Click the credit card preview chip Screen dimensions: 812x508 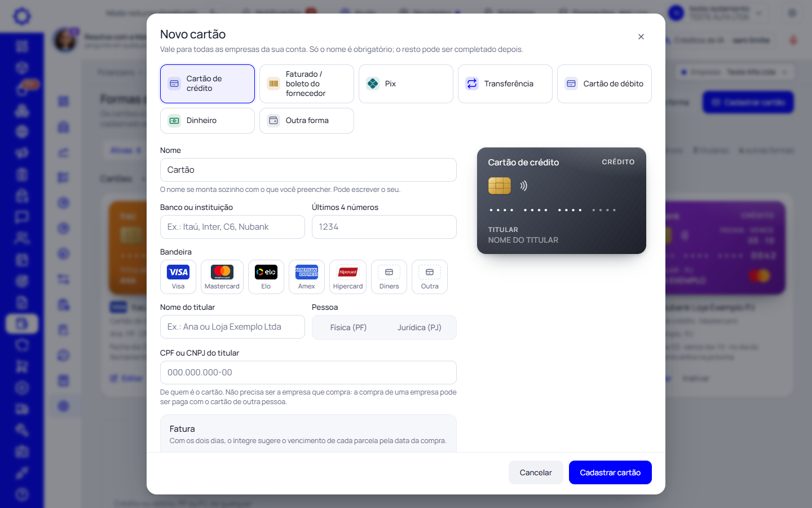[500, 186]
